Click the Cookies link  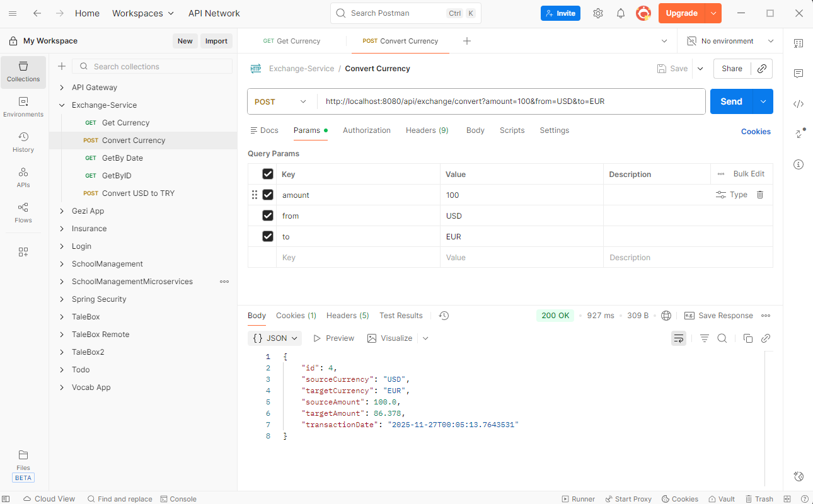pos(756,132)
